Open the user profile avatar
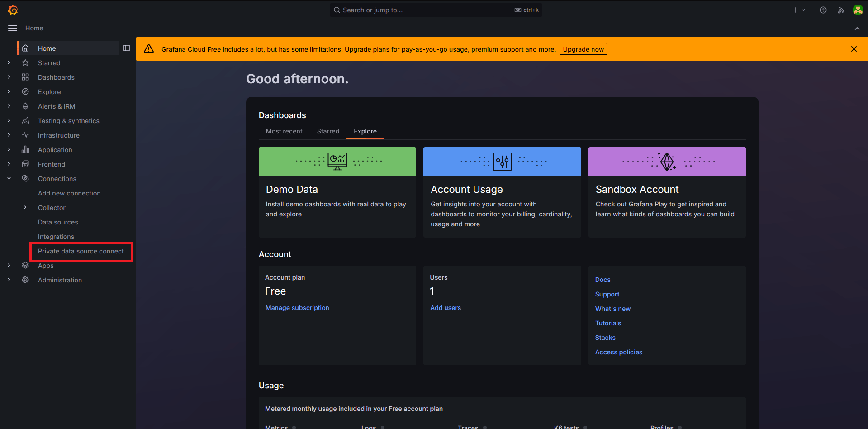This screenshot has width=868, height=429. coord(858,10)
